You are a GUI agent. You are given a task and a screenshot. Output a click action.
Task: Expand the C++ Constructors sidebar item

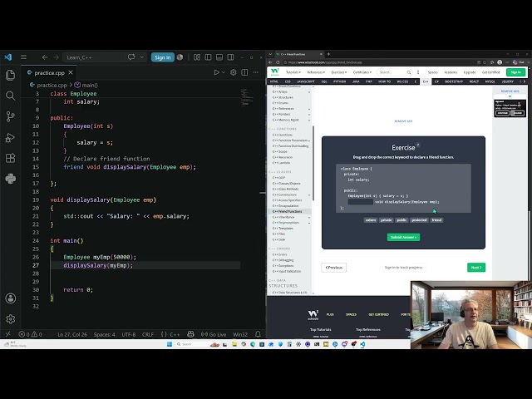click(x=309, y=195)
